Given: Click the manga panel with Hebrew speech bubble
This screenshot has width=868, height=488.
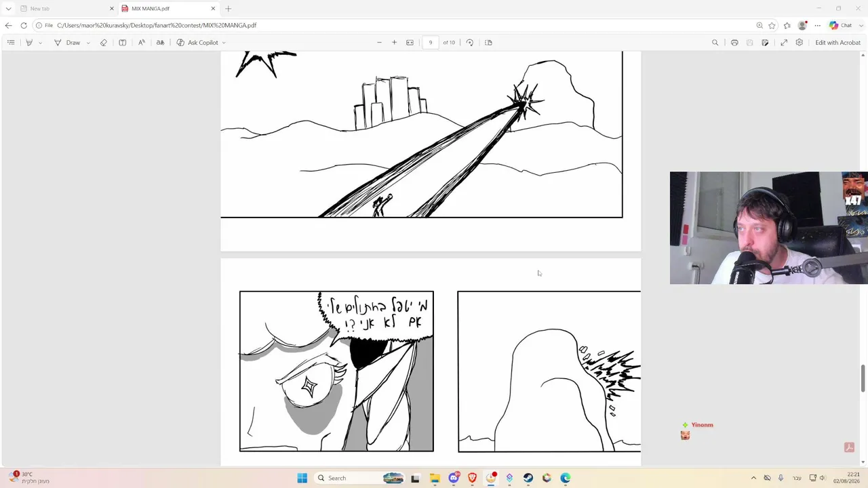Looking at the screenshot, I should [x=336, y=371].
